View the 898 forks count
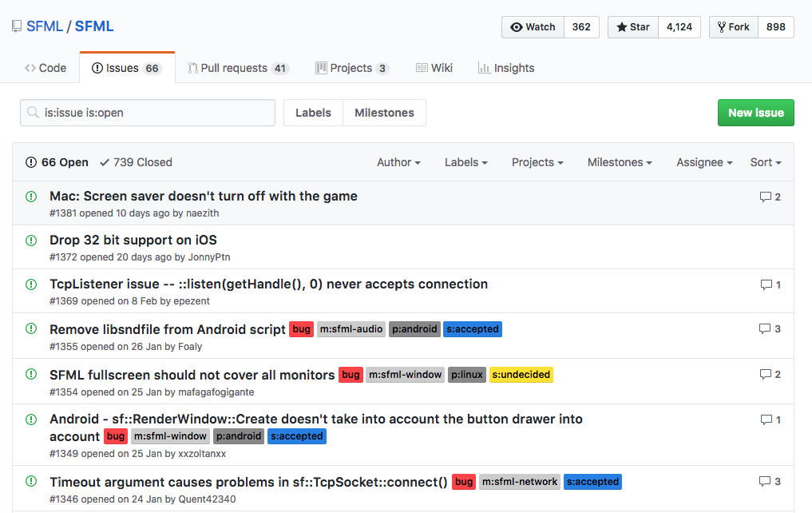Viewport: 812px width, 513px height. coord(776,27)
